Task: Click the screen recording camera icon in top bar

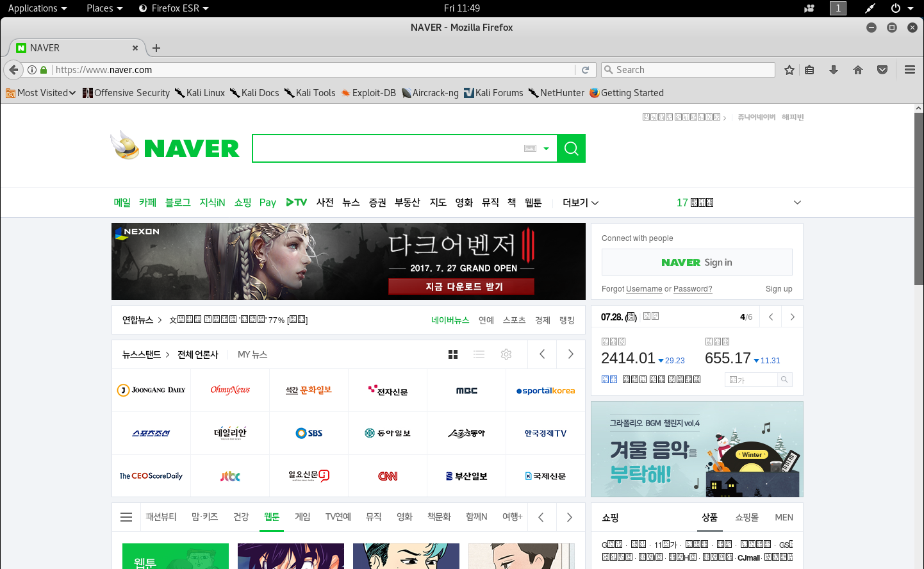Action: tap(809, 8)
